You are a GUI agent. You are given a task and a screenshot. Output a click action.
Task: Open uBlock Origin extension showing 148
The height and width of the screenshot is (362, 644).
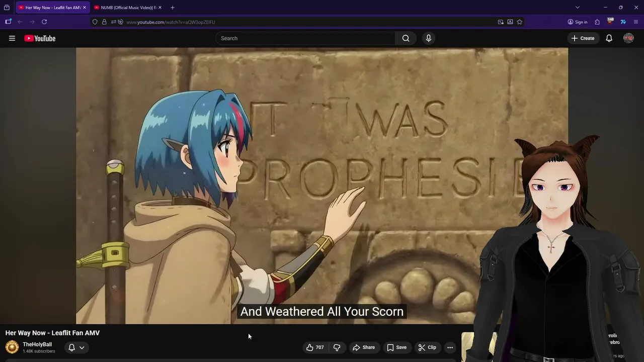(x=610, y=22)
